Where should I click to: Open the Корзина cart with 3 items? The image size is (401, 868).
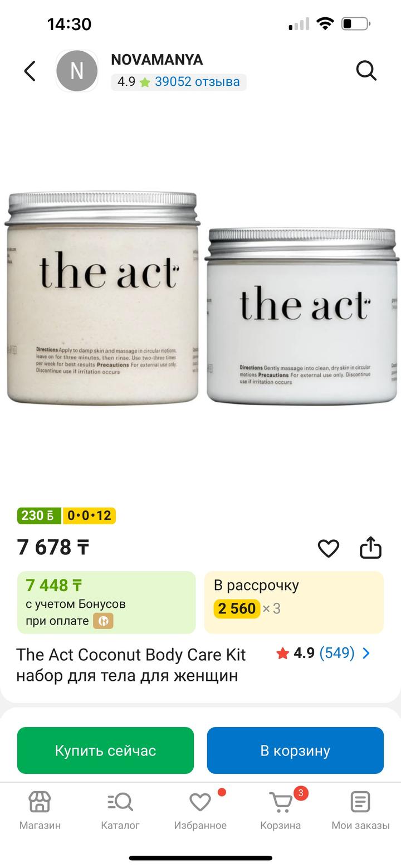click(281, 811)
